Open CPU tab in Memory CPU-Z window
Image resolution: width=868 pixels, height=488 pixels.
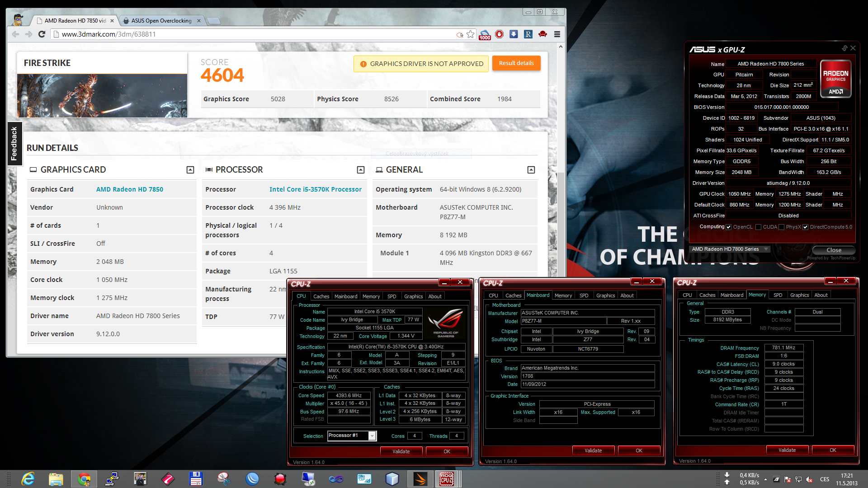(x=688, y=295)
